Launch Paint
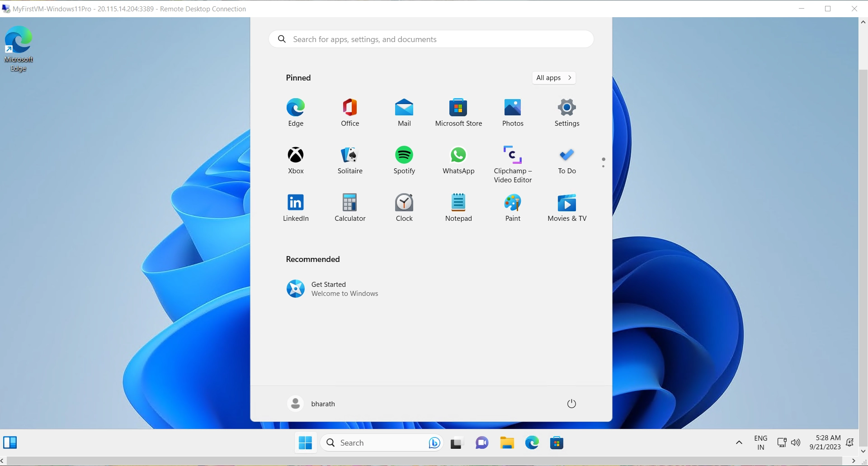The width and height of the screenshot is (868, 466). point(513,208)
